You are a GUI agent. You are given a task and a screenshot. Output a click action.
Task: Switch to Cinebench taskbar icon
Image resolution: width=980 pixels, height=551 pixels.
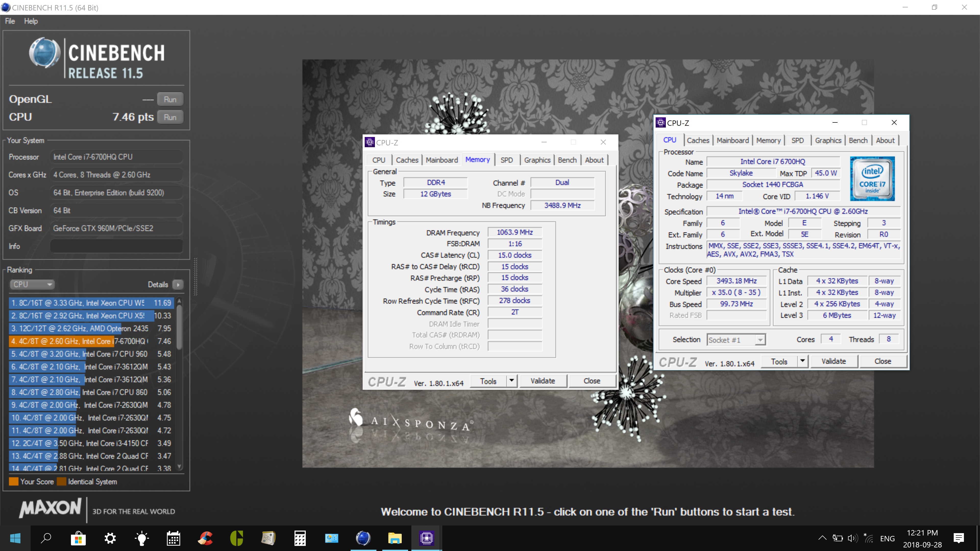click(363, 538)
